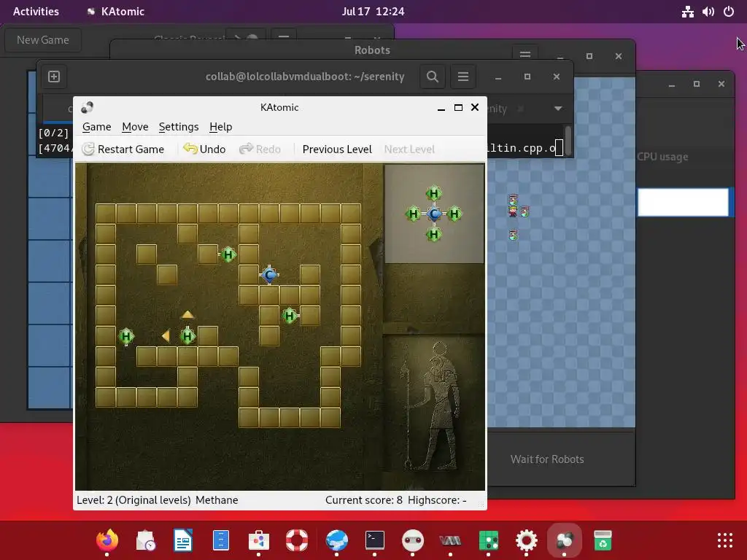Open the Trash in dock

(603, 540)
